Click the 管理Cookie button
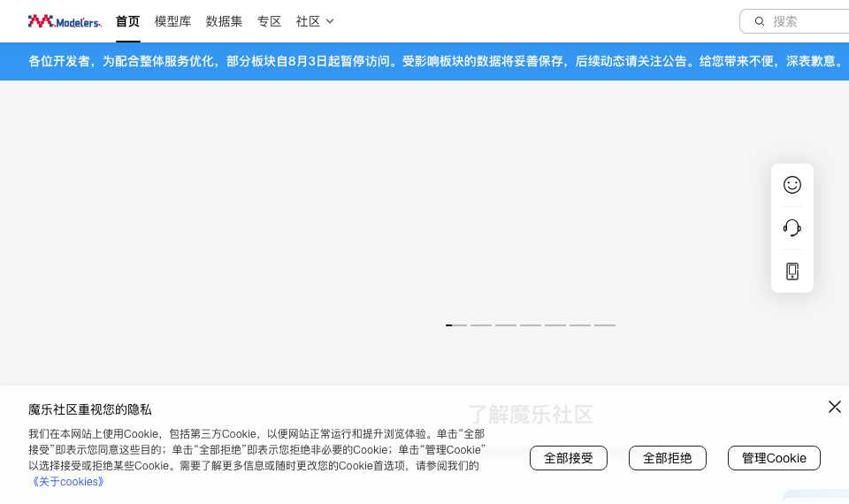849x504 pixels. pyautogui.click(x=775, y=458)
